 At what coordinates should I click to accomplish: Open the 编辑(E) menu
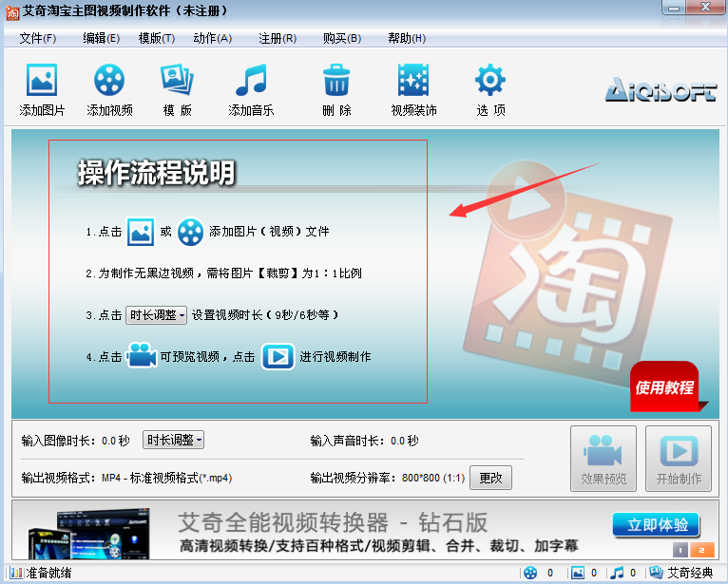(101, 38)
